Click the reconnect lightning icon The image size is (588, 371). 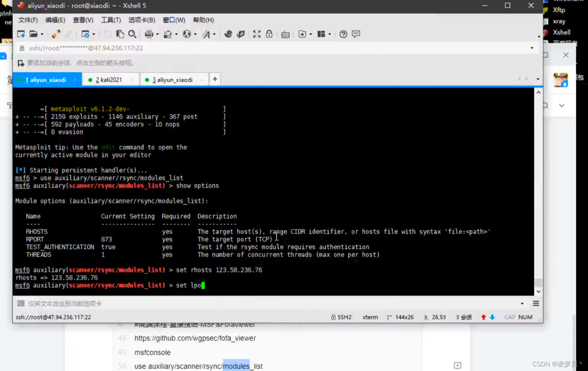[x=56, y=34]
